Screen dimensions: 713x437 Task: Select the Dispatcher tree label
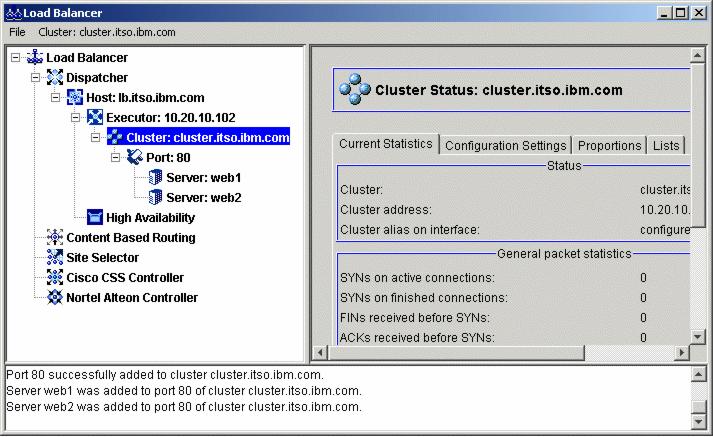[x=97, y=78]
